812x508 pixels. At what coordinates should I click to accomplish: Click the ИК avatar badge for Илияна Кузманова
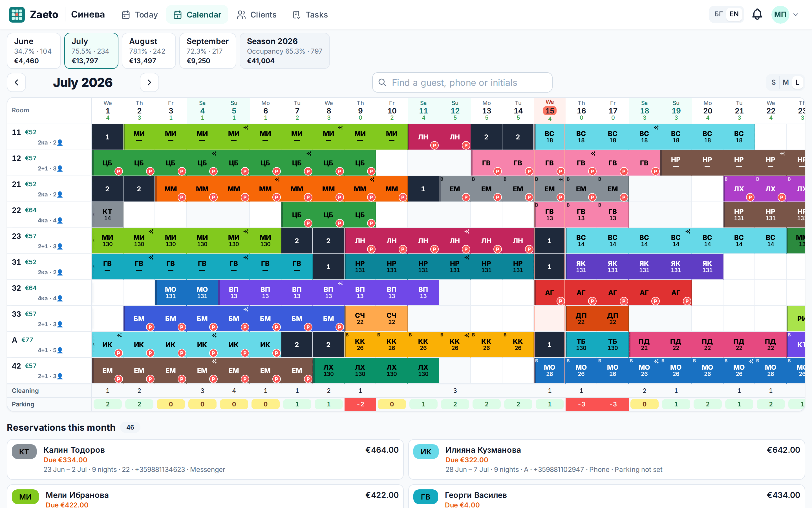(426, 452)
